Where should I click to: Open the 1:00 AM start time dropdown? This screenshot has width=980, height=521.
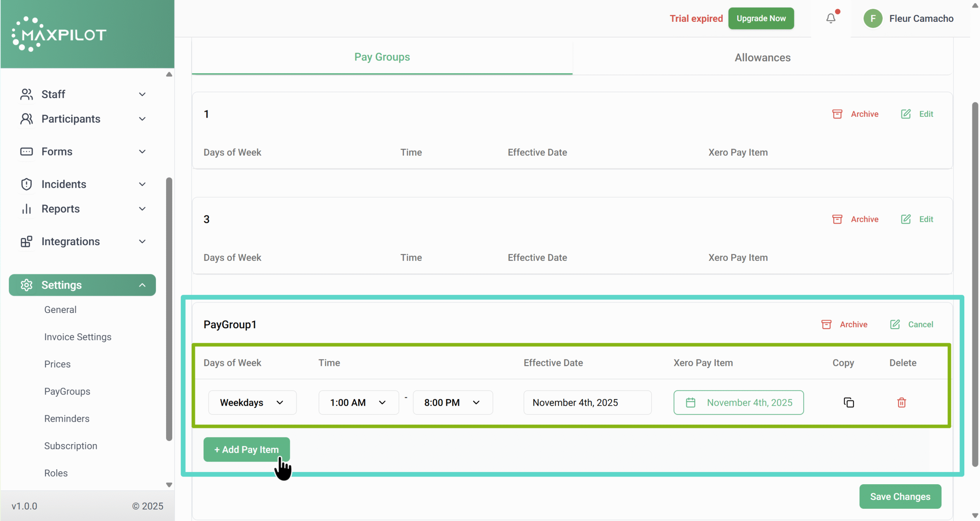click(358, 403)
